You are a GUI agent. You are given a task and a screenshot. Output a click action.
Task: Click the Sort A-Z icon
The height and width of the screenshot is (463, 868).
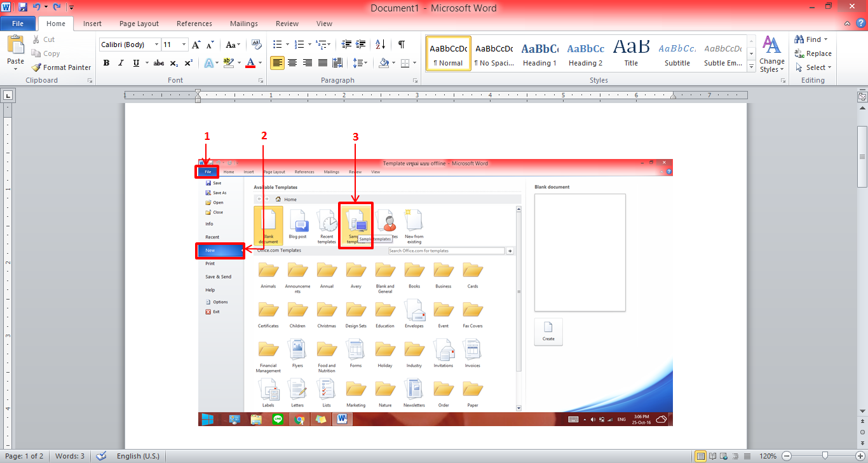click(x=381, y=45)
